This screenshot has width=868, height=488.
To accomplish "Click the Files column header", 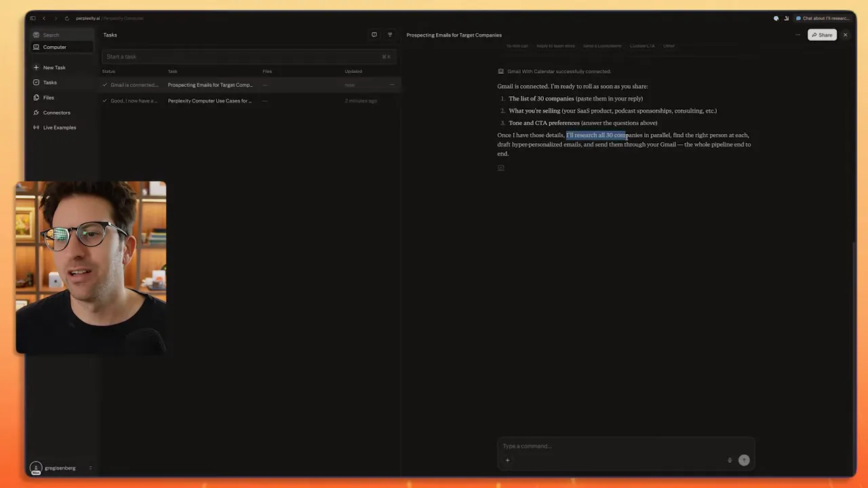I will 267,71.
